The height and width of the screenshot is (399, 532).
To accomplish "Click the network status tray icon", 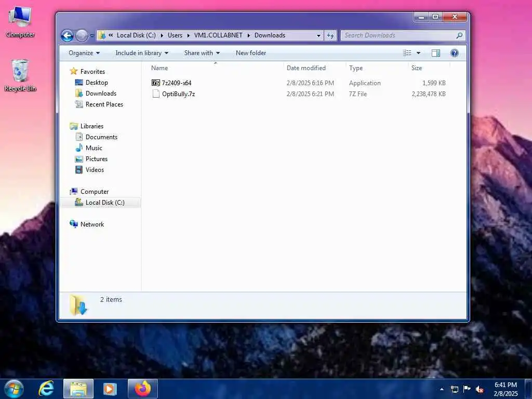I will pos(455,389).
